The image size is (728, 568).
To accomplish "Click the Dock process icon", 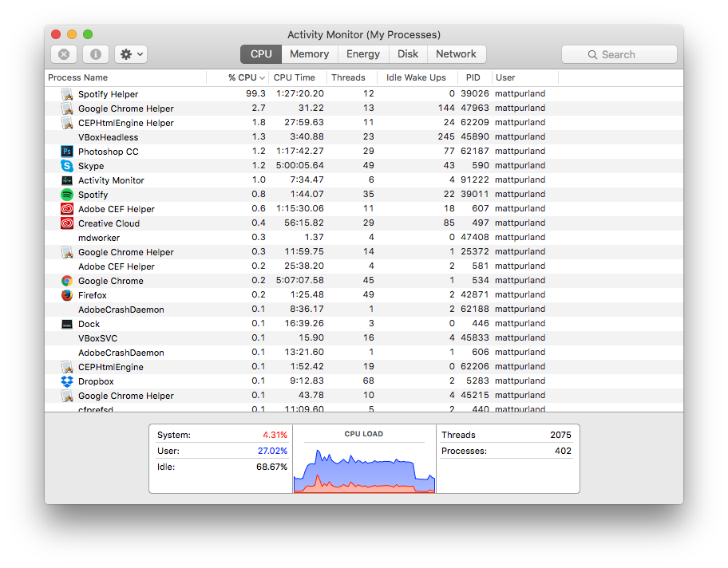I will [x=67, y=324].
